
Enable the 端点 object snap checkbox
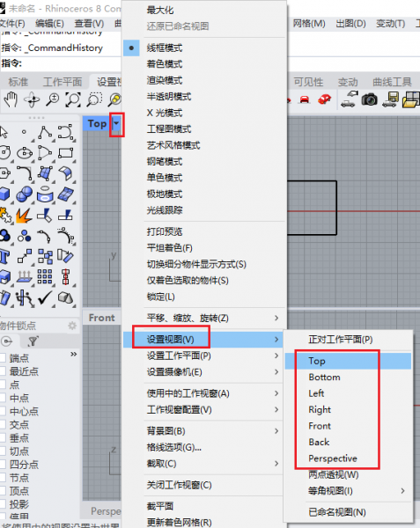tap(3, 358)
